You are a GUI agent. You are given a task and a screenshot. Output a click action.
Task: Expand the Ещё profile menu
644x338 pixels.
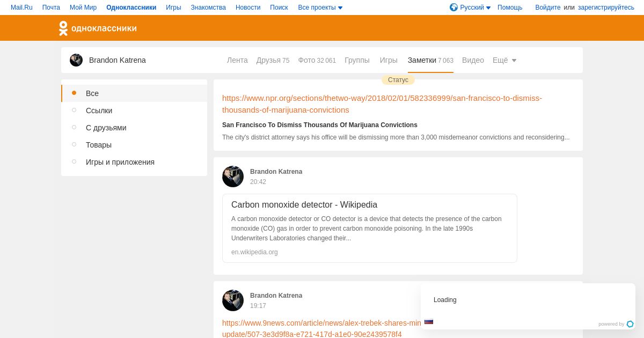[504, 60]
